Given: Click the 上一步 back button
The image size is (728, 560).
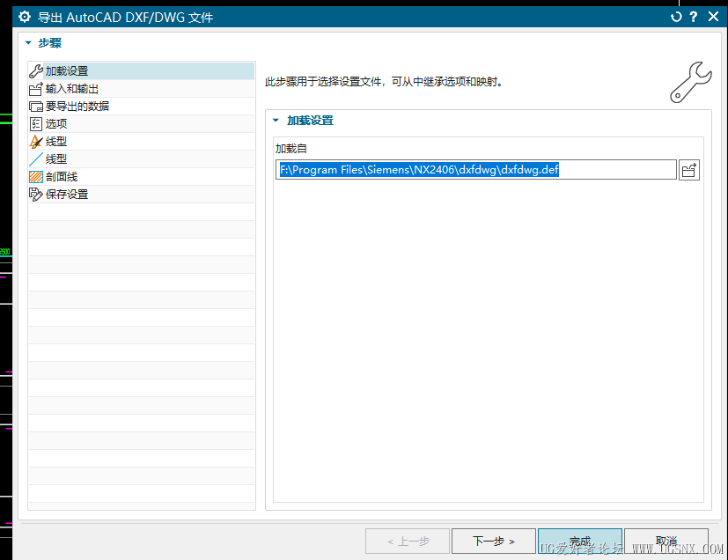Looking at the screenshot, I should [408, 541].
